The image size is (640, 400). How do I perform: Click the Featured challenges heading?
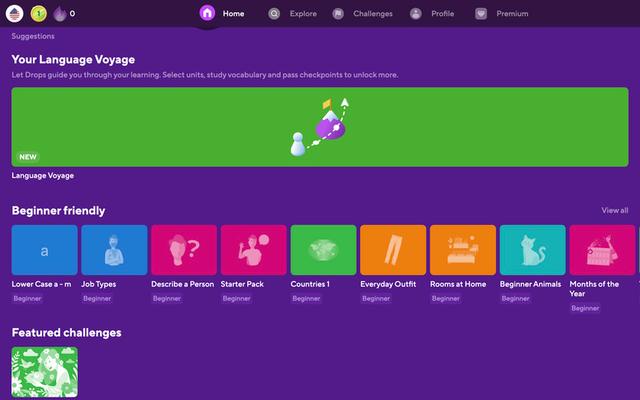click(x=67, y=333)
